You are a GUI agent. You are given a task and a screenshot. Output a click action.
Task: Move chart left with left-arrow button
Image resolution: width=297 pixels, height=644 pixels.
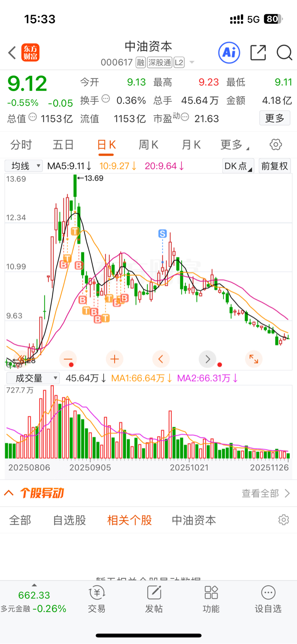(x=161, y=359)
